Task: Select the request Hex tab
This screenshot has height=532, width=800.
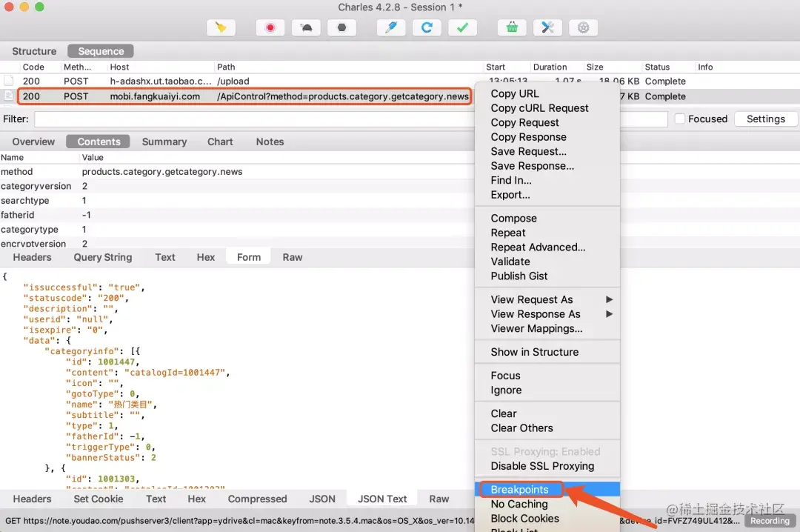Action: pyautogui.click(x=206, y=257)
